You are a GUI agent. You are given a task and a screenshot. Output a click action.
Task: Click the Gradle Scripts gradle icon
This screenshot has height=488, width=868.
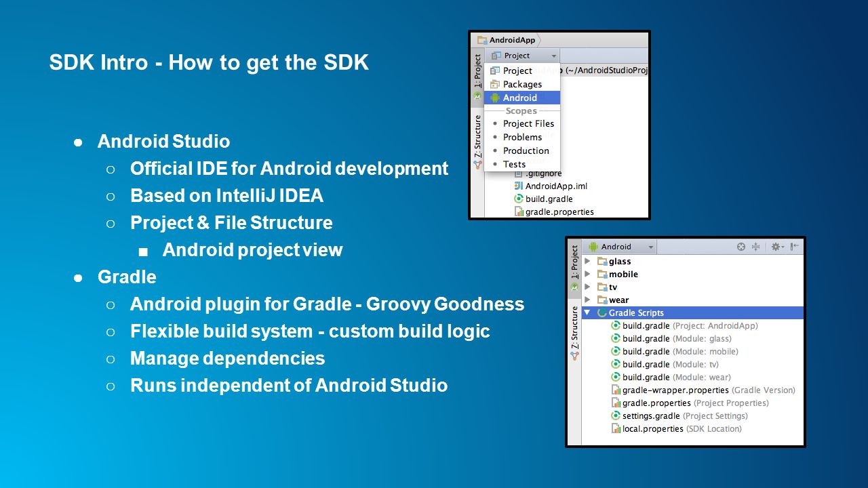coord(602,312)
